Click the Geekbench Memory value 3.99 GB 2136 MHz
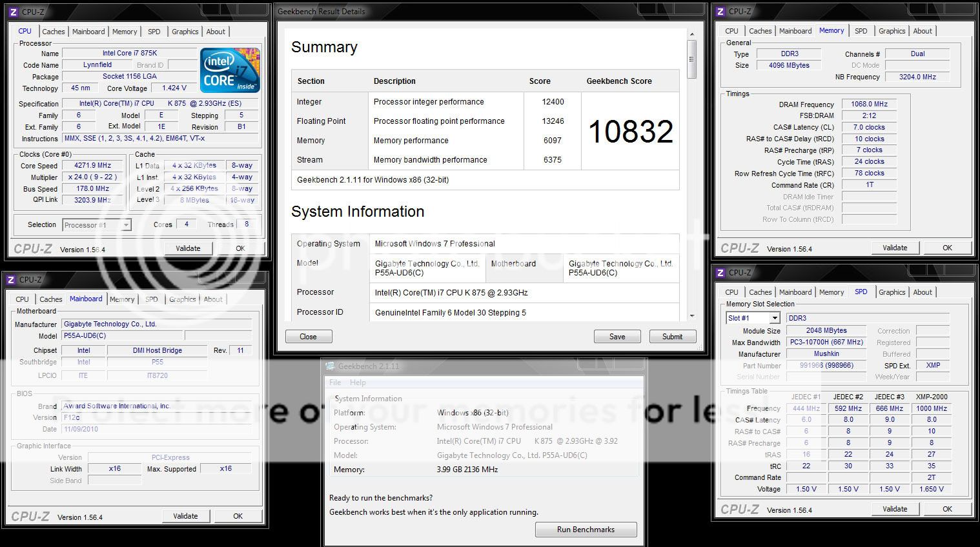980x547 pixels. [x=467, y=470]
